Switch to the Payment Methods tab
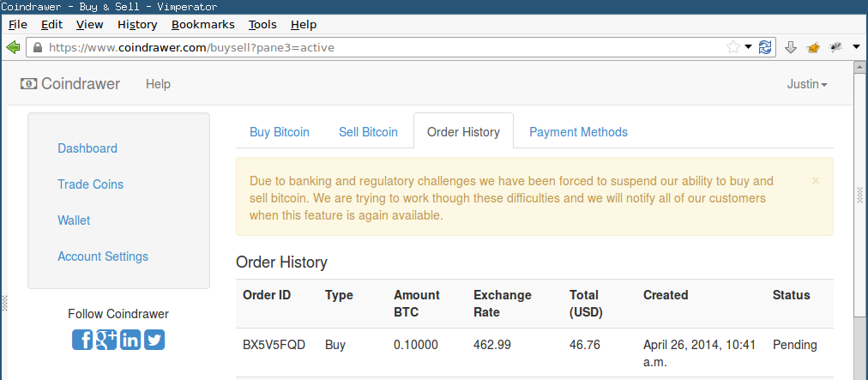This screenshot has width=868, height=380. click(x=578, y=132)
